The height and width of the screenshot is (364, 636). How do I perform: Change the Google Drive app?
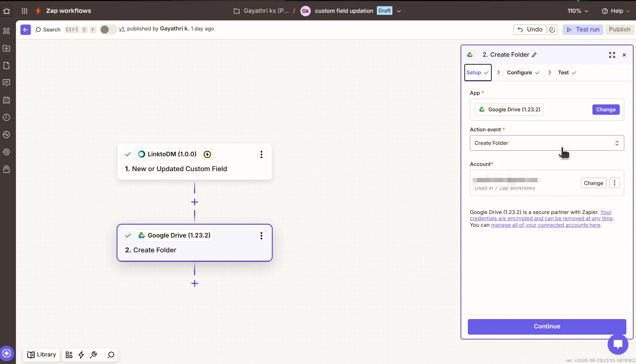[606, 110]
